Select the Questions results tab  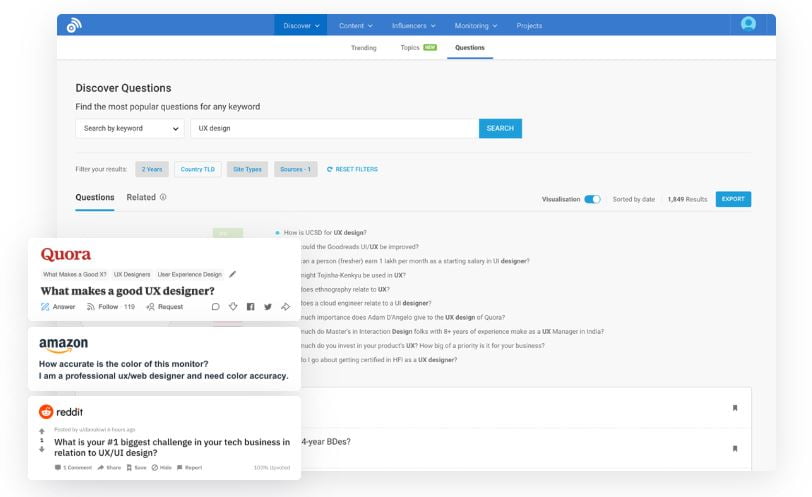pyautogui.click(x=95, y=197)
